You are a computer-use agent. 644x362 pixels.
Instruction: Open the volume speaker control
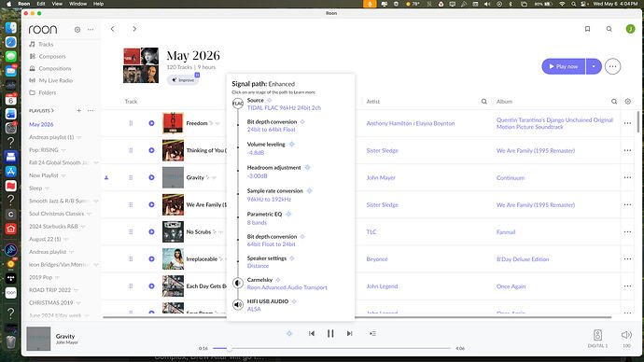[626, 335]
